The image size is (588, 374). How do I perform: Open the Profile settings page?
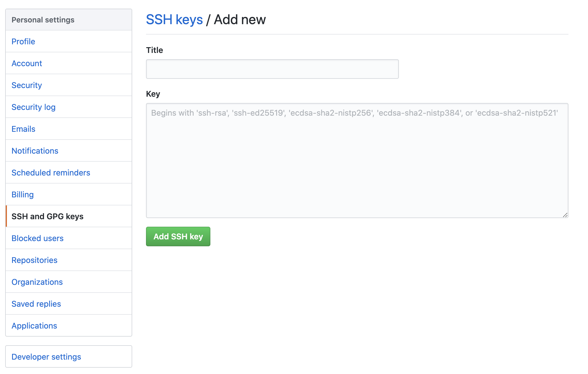23,41
